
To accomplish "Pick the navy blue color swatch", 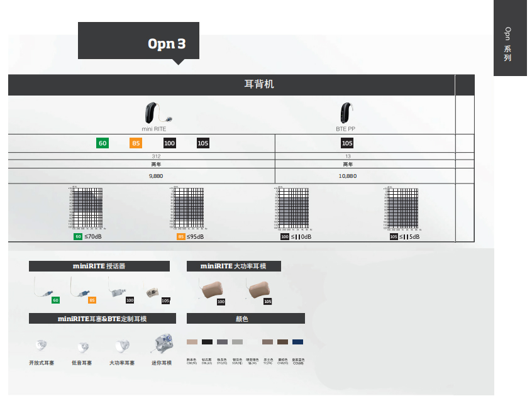I will pyautogui.click(x=297, y=342).
